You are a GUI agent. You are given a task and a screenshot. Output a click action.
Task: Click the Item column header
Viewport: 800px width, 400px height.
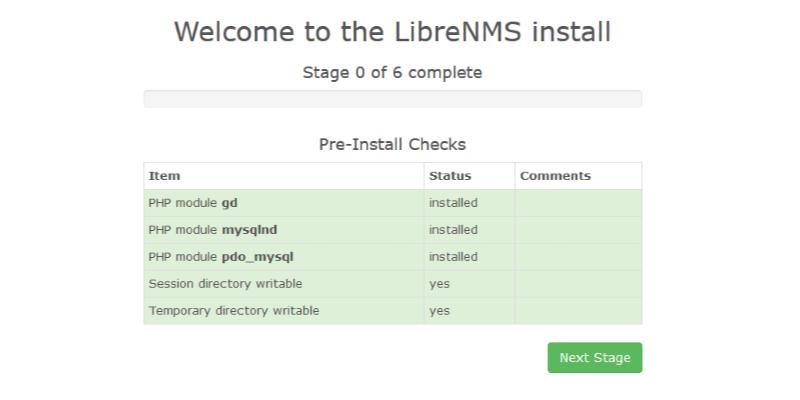[x=165, y=176]
